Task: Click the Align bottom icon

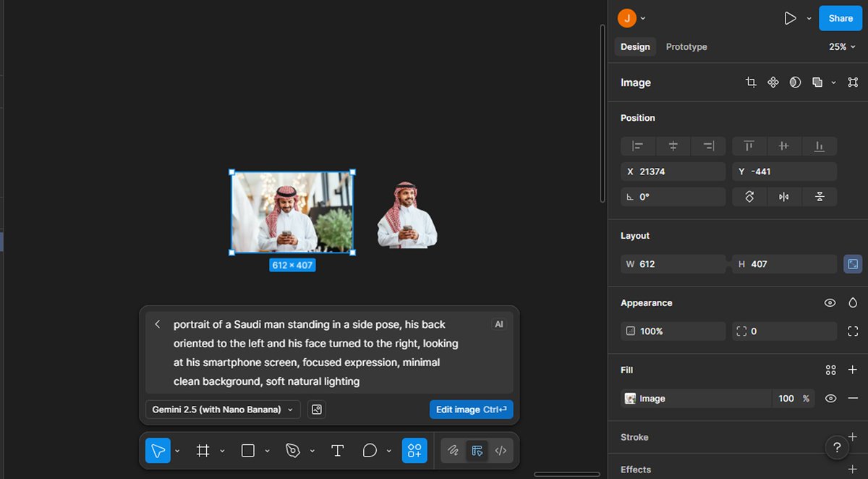Action: coord(820,146)
